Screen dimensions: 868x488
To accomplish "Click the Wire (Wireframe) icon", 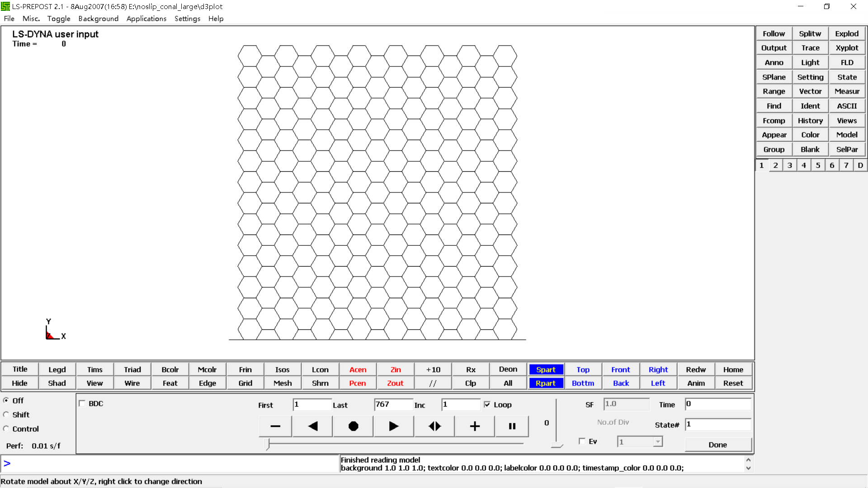I will pyautogui.click(x=132, y=383).
